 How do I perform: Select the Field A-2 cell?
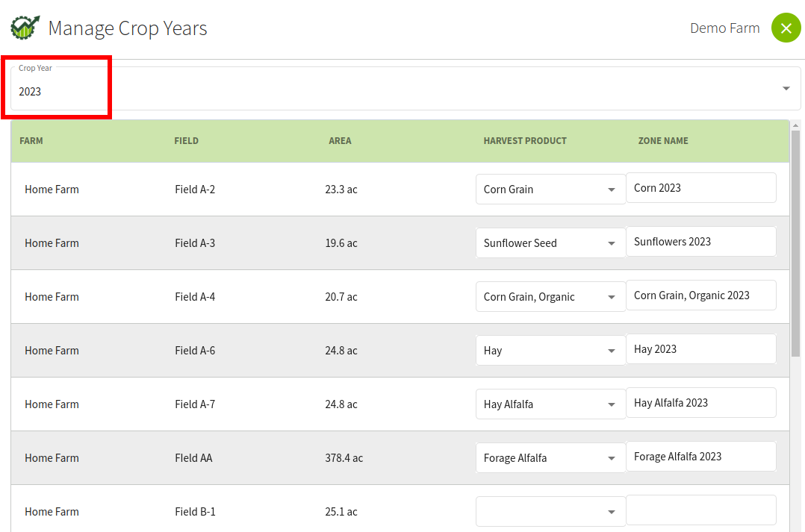(195, 190)
